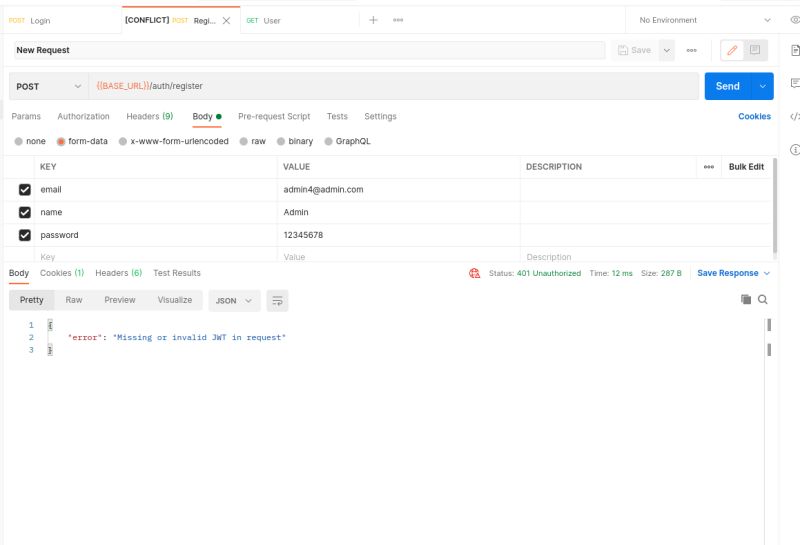Search within the response body
Screen dimensions: 800x545
pos(763,300)
